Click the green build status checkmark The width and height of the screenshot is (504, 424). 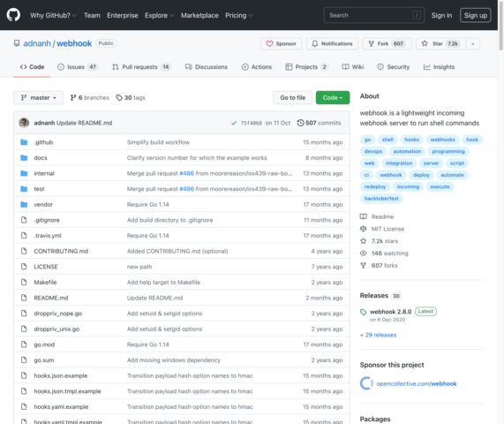[x=234, y=123]
